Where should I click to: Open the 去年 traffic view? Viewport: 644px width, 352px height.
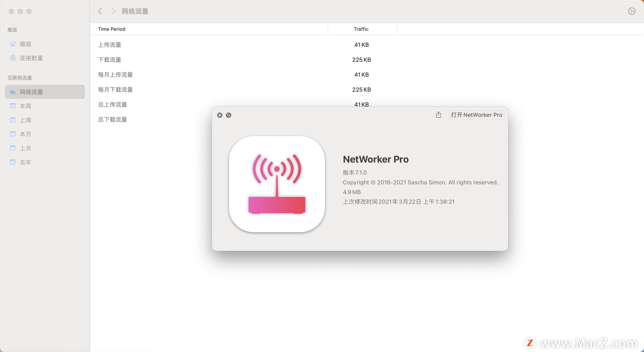[45, 162]
